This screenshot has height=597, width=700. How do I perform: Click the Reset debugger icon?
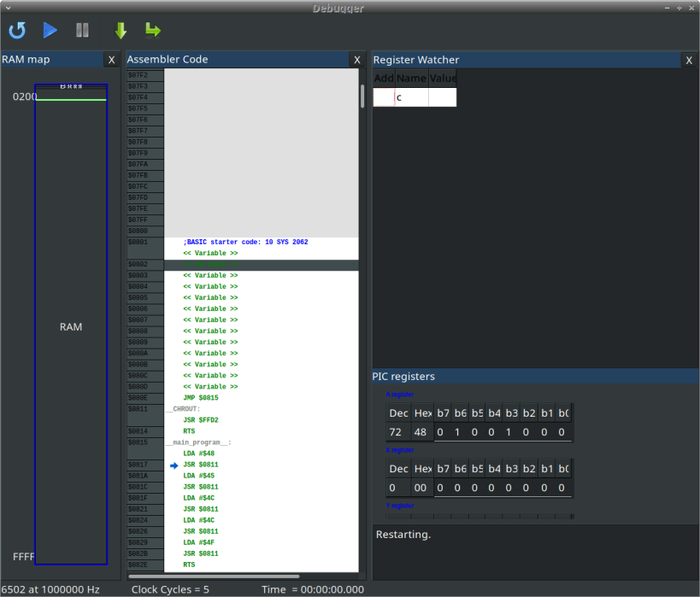pyautogui.click(x=17, y=31)
